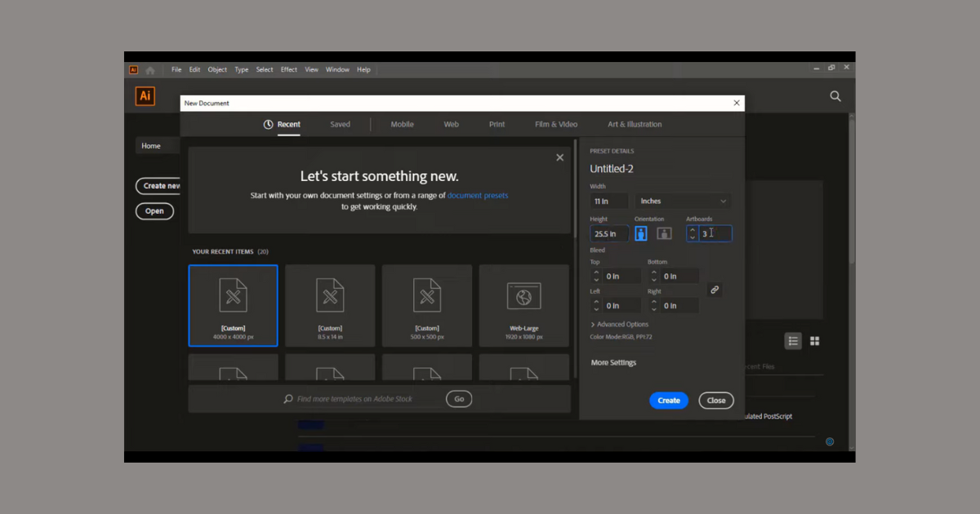Switch to grid view icon
The image size is (980, 514).
tap(814, 341)
